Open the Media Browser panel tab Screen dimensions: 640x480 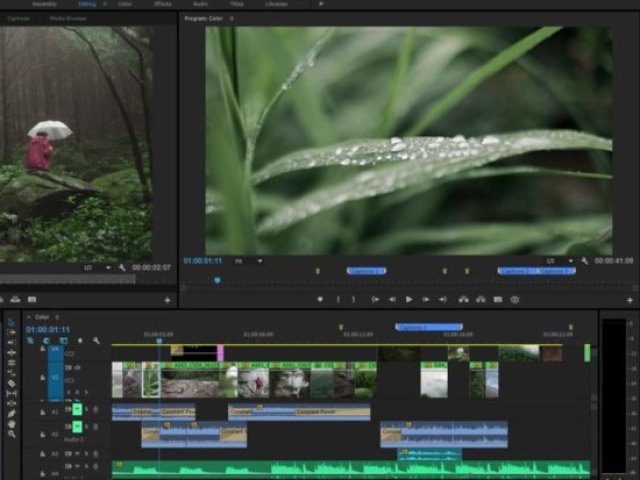point(68,18)
